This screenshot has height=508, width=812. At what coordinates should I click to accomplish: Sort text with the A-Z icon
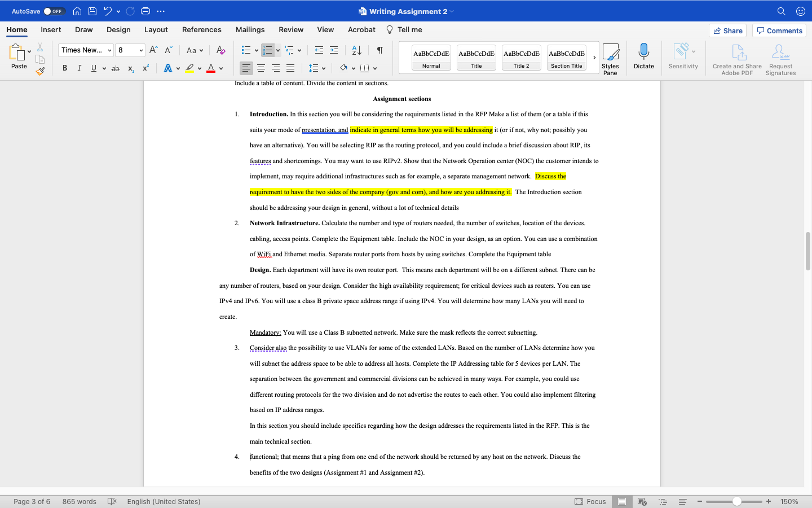point(356,50)
